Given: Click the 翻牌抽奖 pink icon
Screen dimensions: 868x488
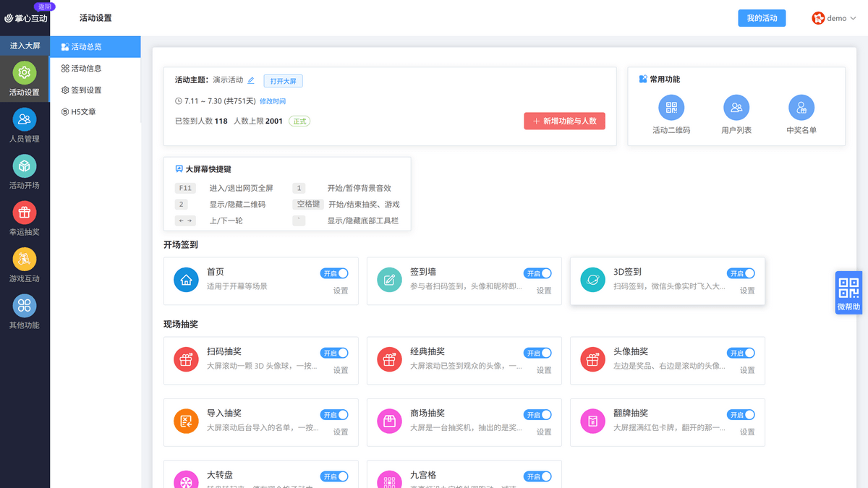Looking at the screenshot, I should 593,421.
